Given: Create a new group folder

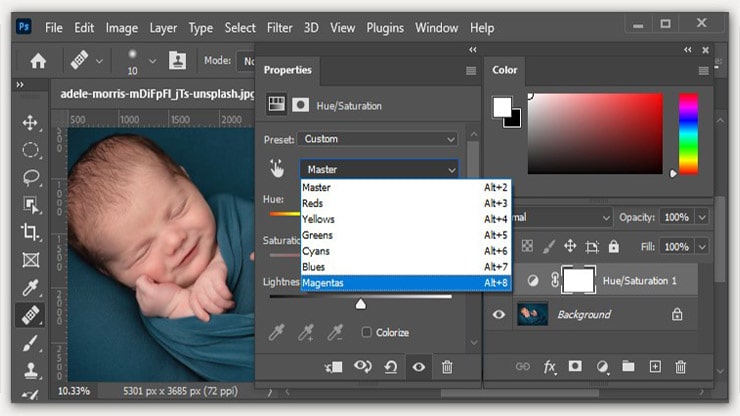Looking at the screenshot, I should [x=628, y=366].
